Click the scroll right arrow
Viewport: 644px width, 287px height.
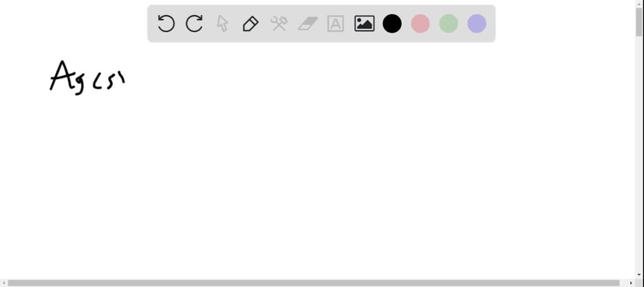pos(631,283)
